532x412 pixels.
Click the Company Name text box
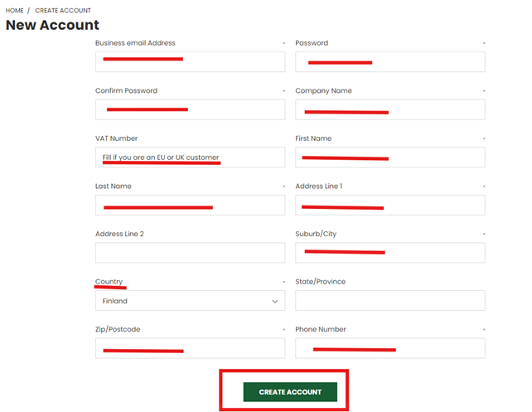point(389,109)
